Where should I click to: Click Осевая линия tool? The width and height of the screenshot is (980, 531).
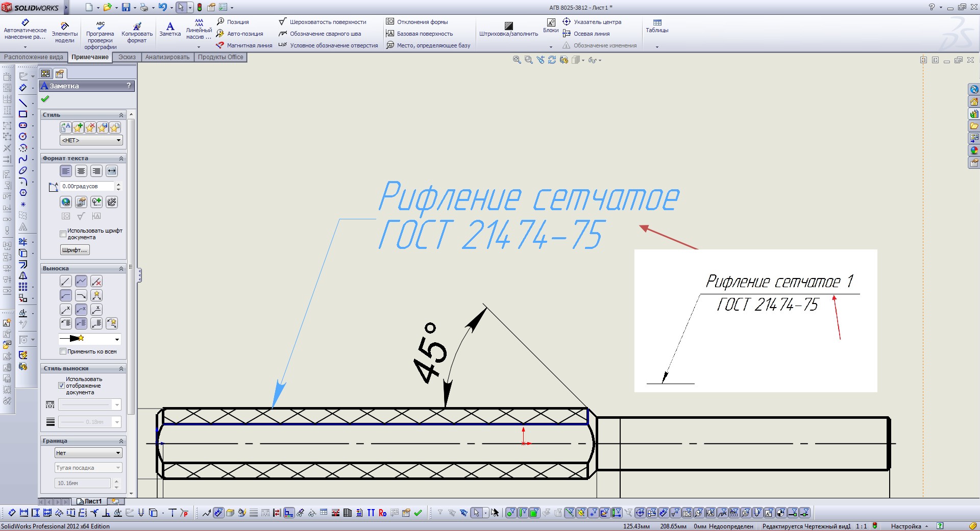[x=586, y=34]
